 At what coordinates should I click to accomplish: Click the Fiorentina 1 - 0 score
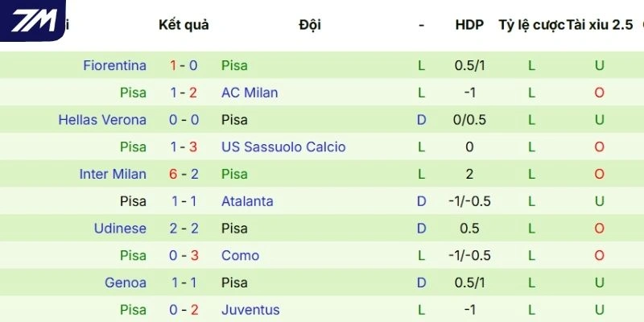[184, 65]
